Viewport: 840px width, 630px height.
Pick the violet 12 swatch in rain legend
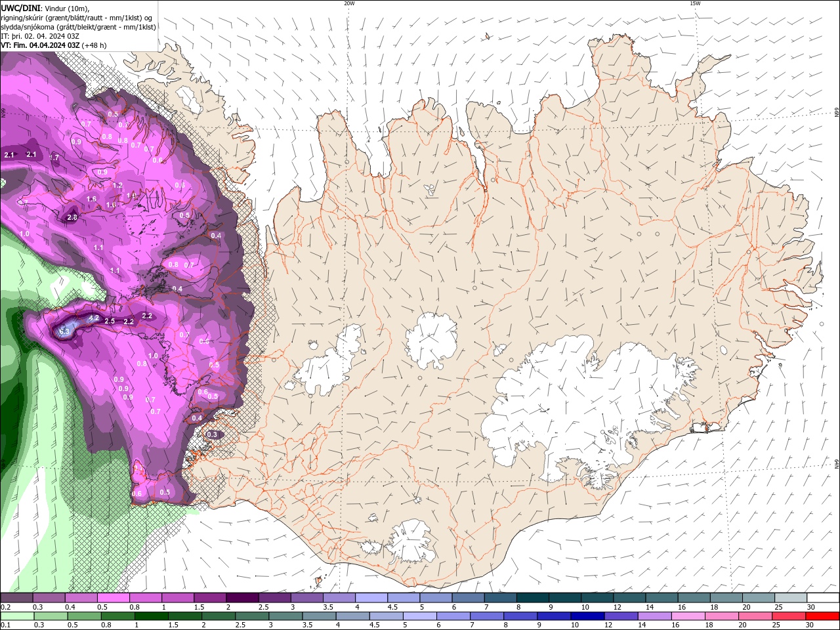coord(621,616)
